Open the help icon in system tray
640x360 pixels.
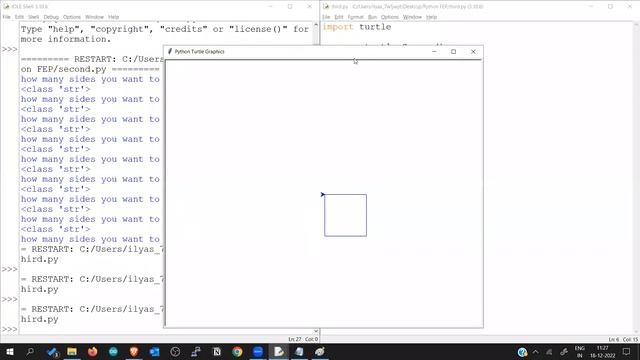522,352
